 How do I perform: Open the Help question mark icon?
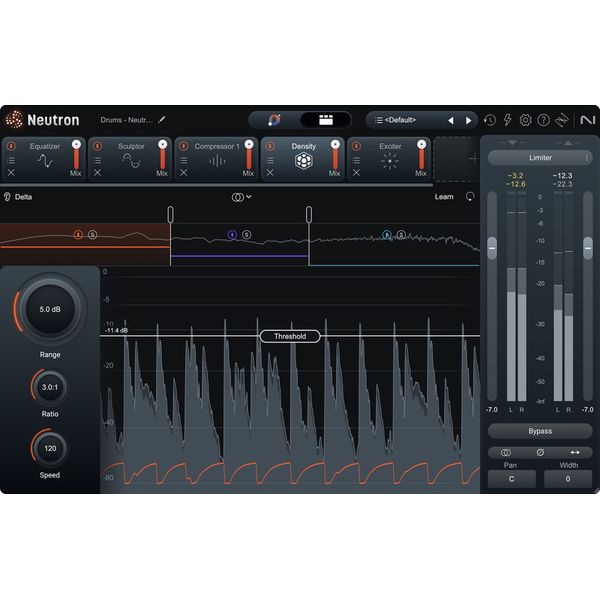pos(543,120)
